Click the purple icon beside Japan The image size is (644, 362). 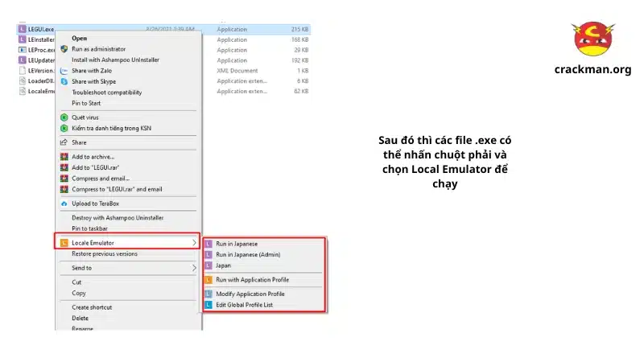(208, 265)
